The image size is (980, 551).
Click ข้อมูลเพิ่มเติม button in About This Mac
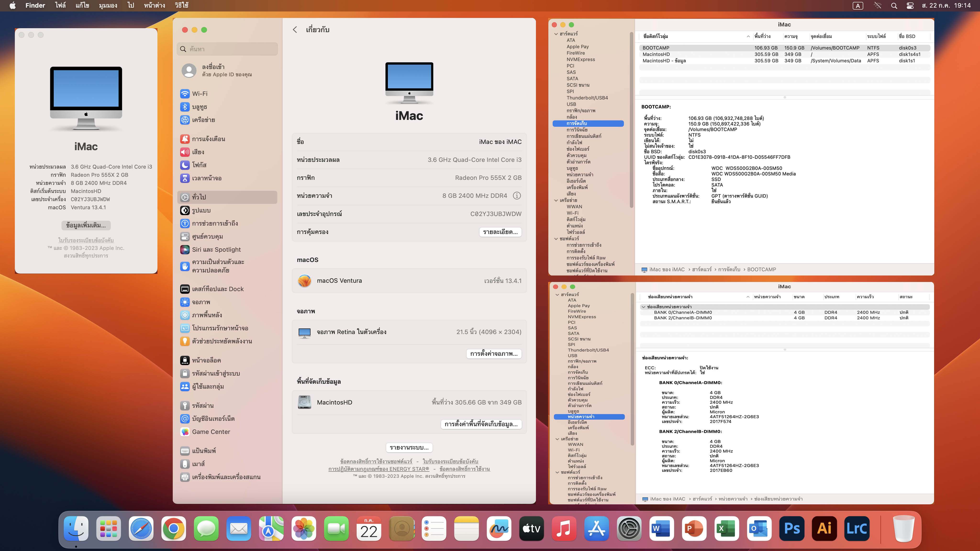coord(86,226)
